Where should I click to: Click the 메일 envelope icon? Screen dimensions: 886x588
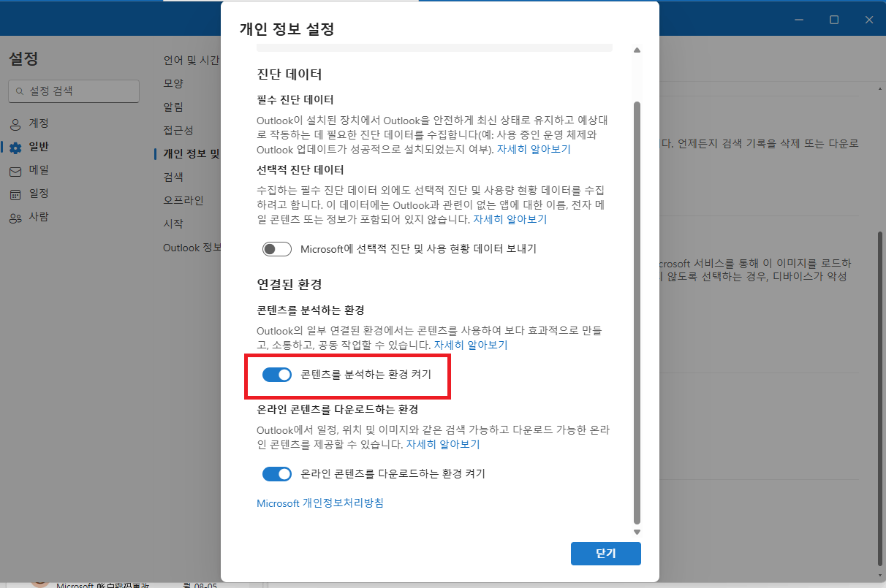click(15, 171)
